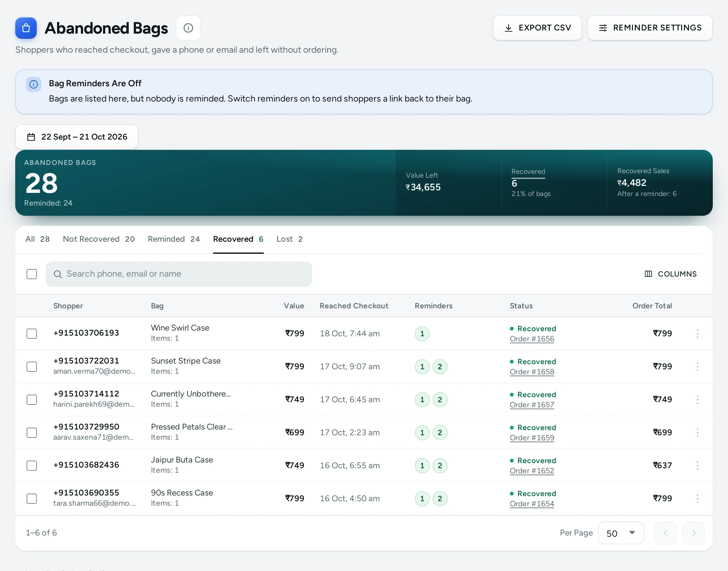Open Order #1654 link

[x=532, y=504]
